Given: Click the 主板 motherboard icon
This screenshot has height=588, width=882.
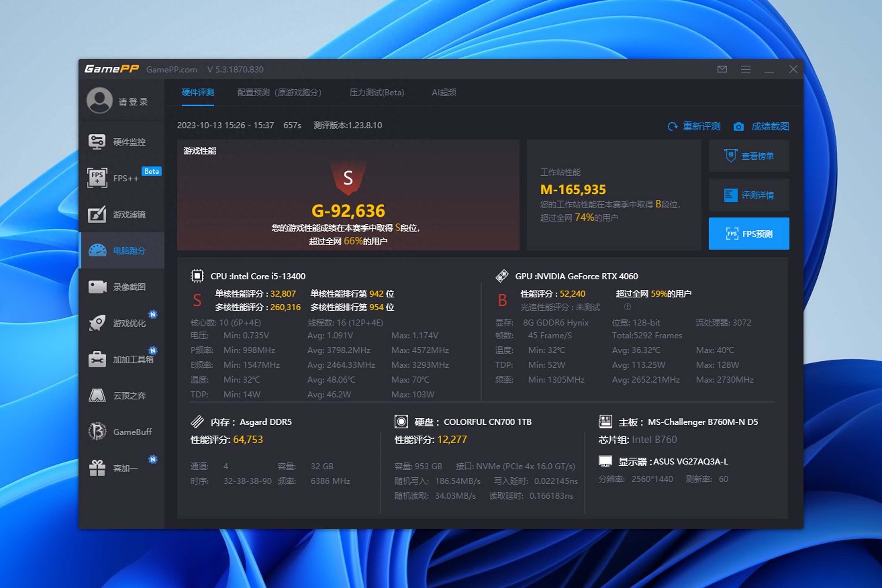Looking at the screenshot, I should point(605,422).
